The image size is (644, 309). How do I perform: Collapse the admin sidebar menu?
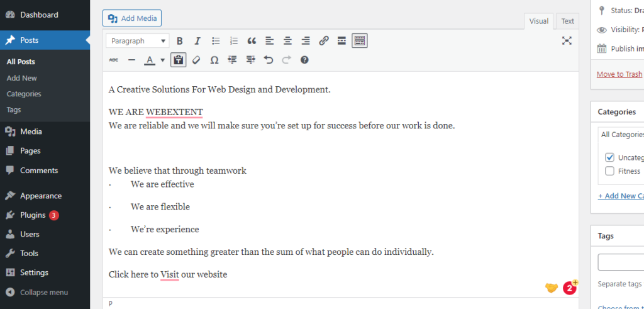[45, 293]
